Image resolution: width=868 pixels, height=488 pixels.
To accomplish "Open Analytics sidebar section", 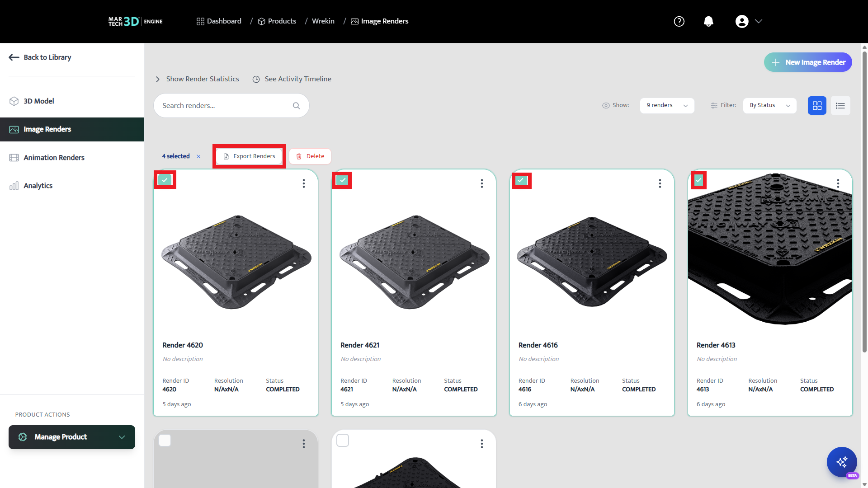I will (x=72, y=186).
